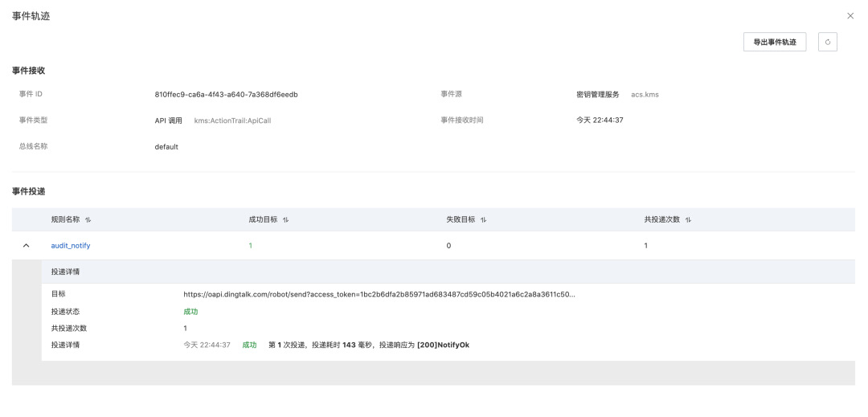Collapse the audit_notify row chevron
This screenshot has height=417, width=868.
coord(26,246)
